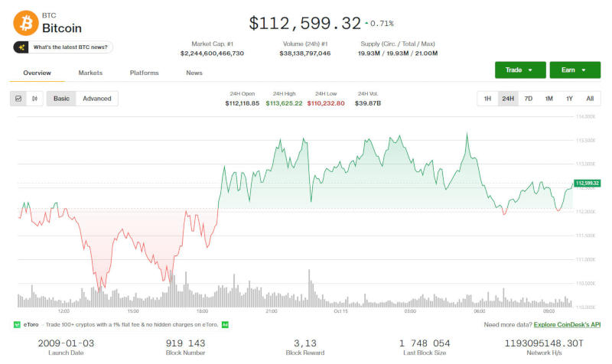The width and height of the screenshot is (612, 364).
Task: Set chart range to All
Action: click(590, 99)
